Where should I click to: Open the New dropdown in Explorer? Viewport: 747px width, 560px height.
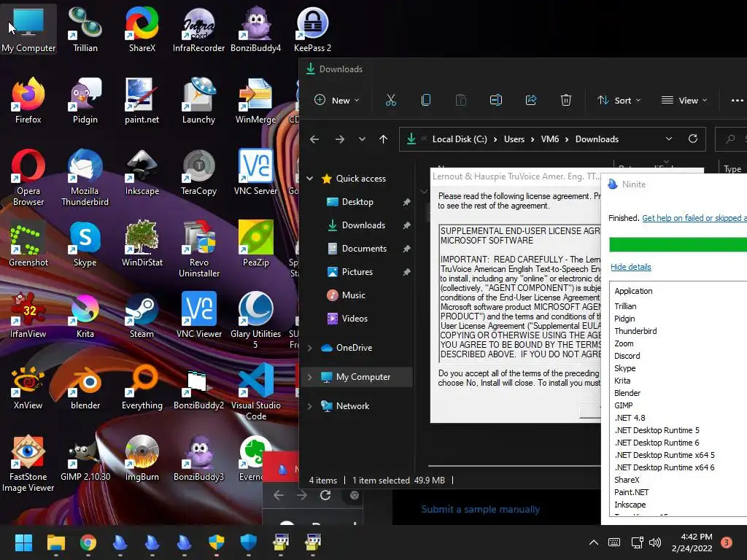pos(337,100)
